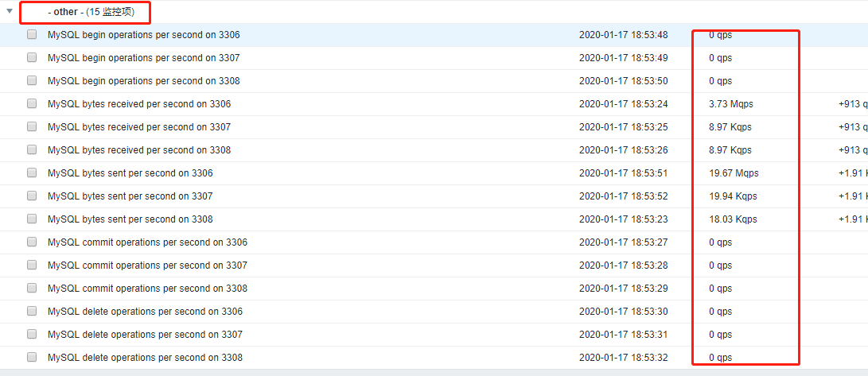This screenshot has height=376, width=868.
Task: Tick checkbox for begin operations on 3308
Action: click(32, 81)
